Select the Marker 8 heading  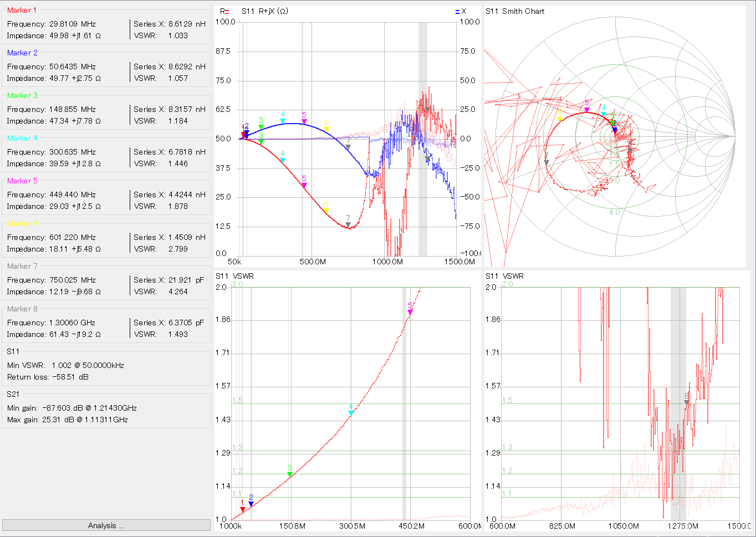pos(22,309)
